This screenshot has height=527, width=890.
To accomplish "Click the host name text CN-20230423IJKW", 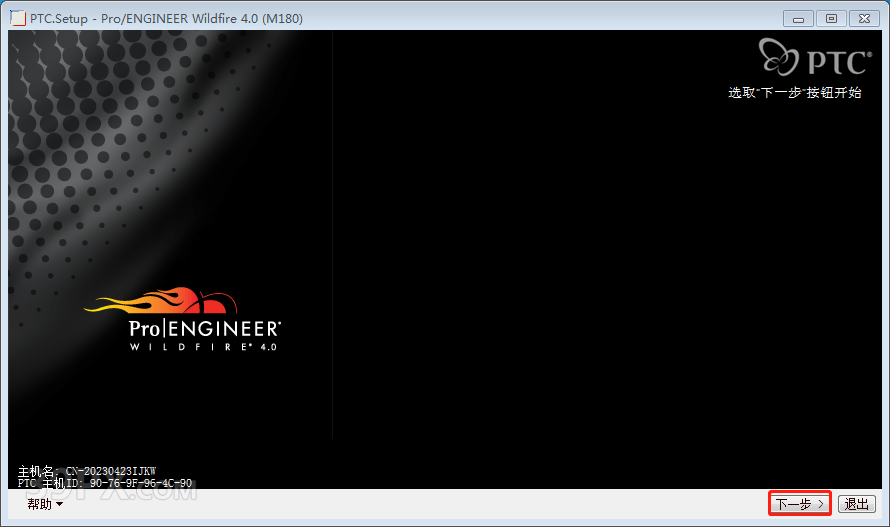I will click(111, 471).
